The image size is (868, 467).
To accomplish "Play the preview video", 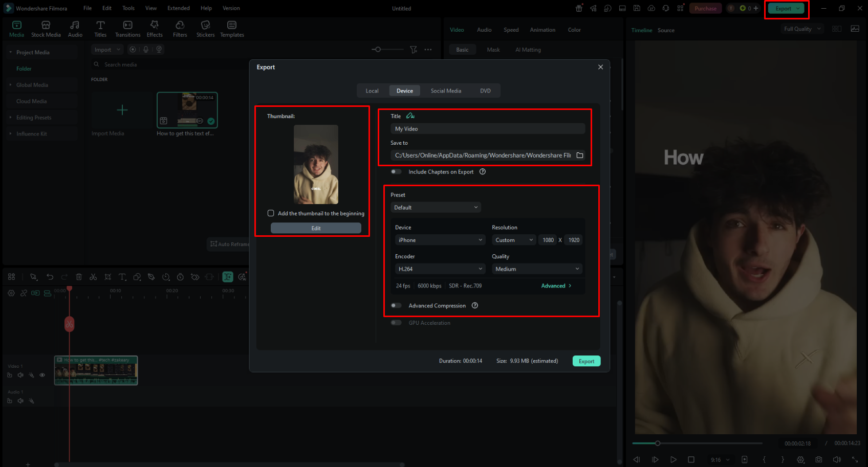I will coord(674,459).
